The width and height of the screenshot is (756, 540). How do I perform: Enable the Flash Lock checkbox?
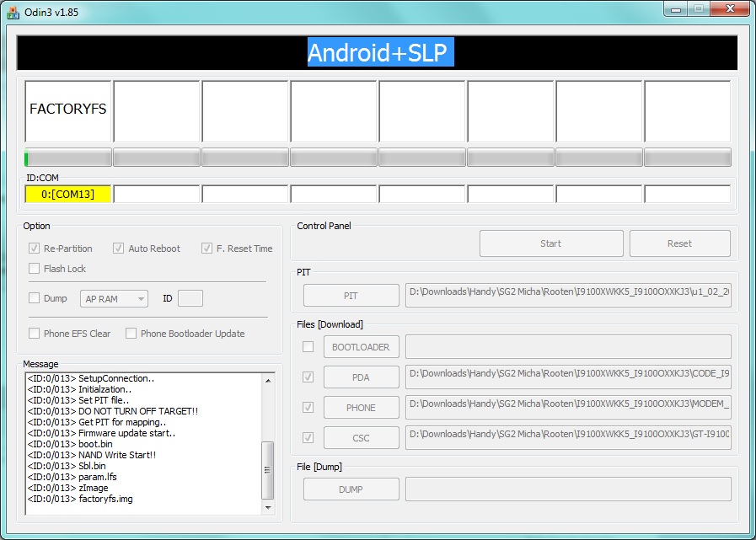(x=34, y=269)
